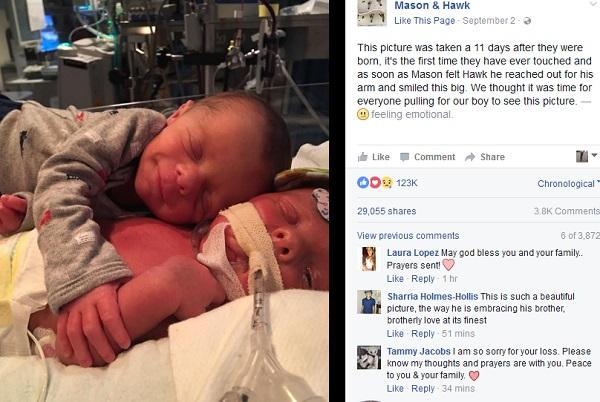Click the Mason & Hawk page avatar

tap(372, 13)
